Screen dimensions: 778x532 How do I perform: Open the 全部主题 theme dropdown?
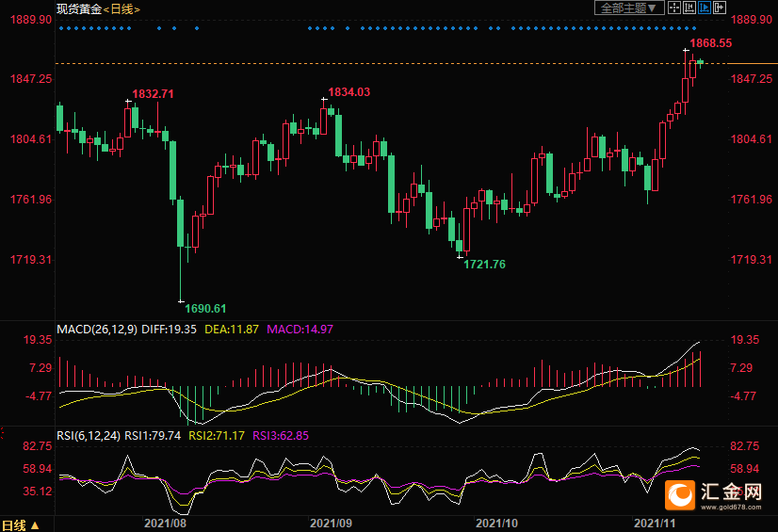[x=625, y=8]
